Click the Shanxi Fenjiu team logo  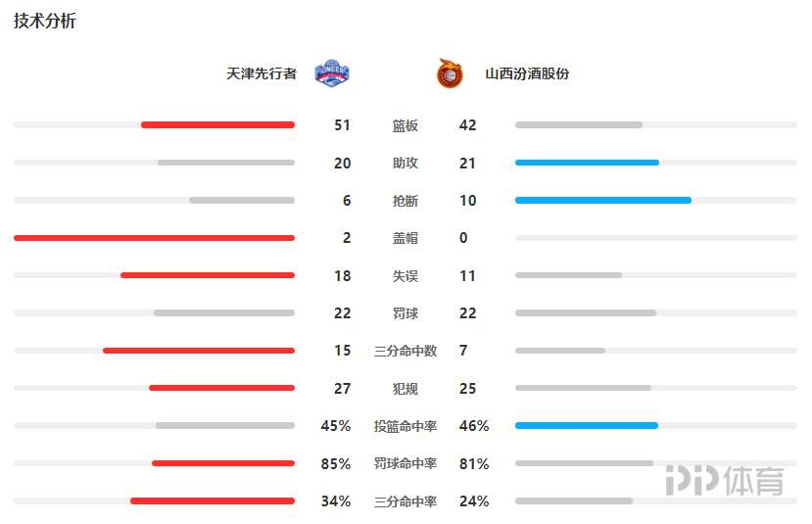449,73
